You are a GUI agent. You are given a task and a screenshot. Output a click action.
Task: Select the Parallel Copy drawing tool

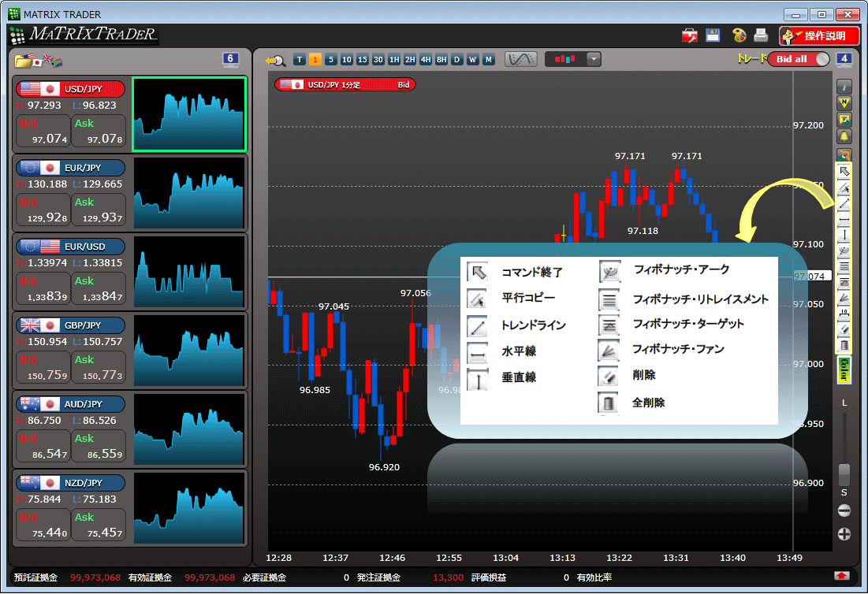[844, 188]
